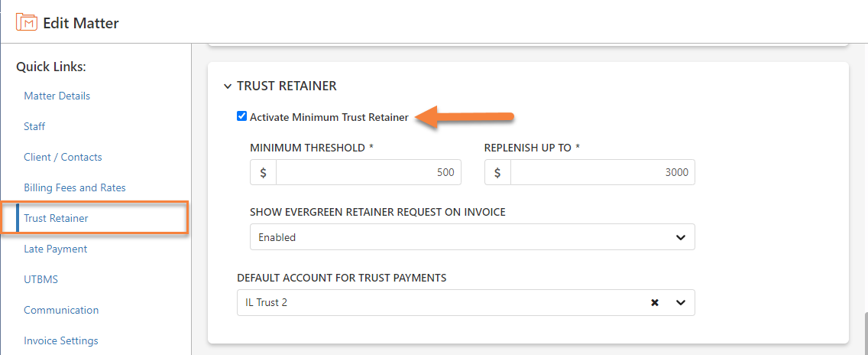Clear the IL Trust 2 selection
The width and height of the screenshot is (868, 355).
pos(655,302)
